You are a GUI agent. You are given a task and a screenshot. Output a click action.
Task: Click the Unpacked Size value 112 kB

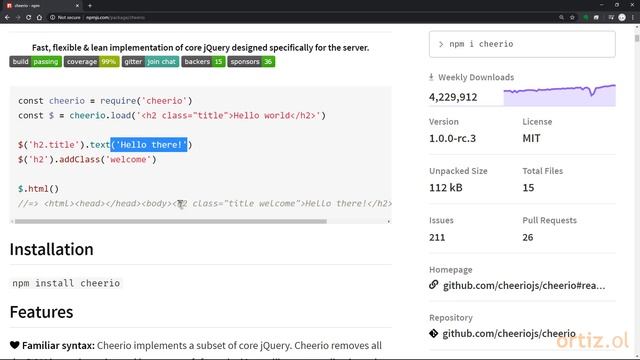(x=446, y=188)
